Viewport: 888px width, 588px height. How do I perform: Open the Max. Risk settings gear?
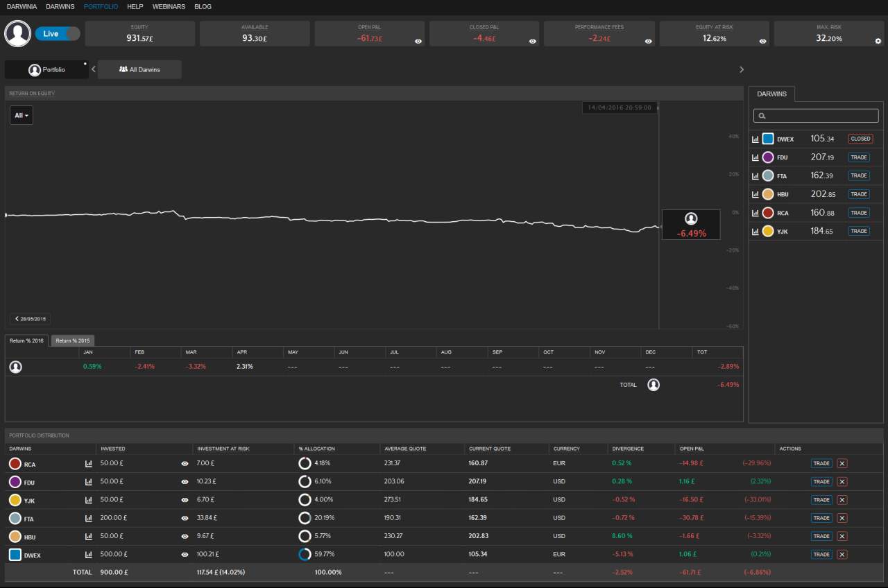click(878, 41)
